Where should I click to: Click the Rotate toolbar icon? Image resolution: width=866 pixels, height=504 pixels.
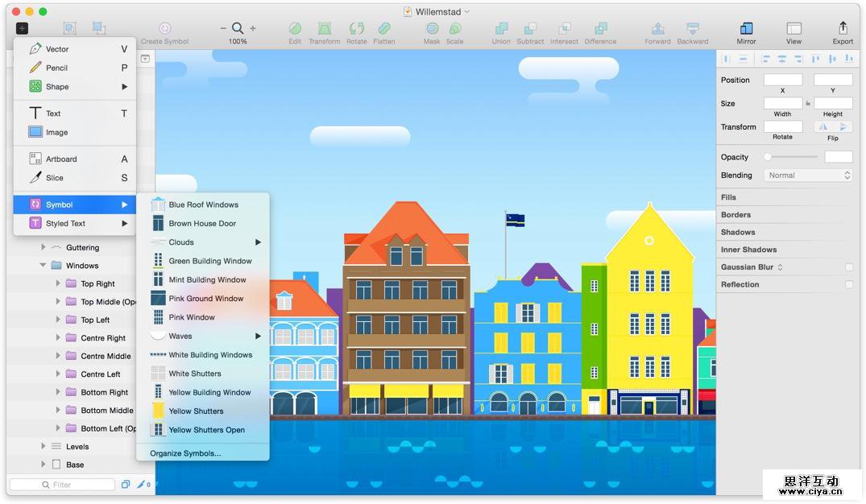(356, 29)
